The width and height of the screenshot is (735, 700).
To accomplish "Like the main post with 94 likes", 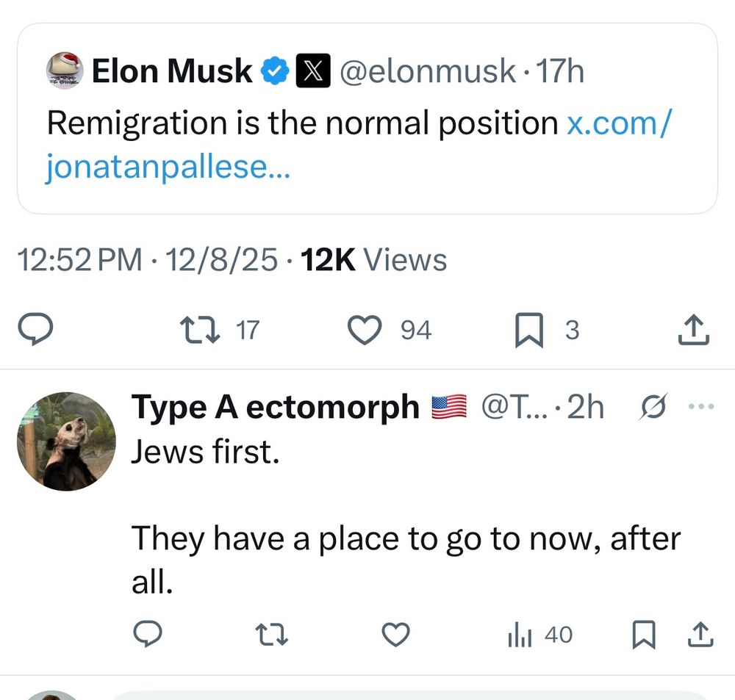I will pos(365,331).
